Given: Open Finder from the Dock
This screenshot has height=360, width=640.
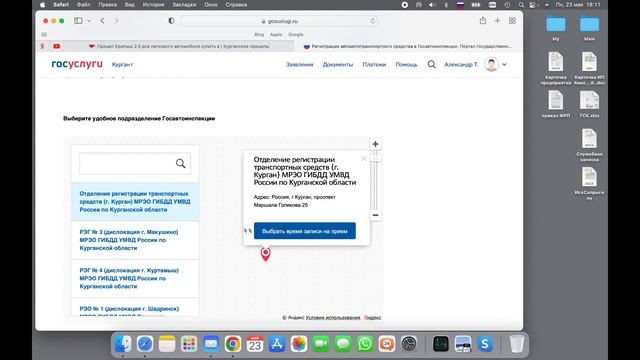Looking at the screenshot, I should [123, 344].
